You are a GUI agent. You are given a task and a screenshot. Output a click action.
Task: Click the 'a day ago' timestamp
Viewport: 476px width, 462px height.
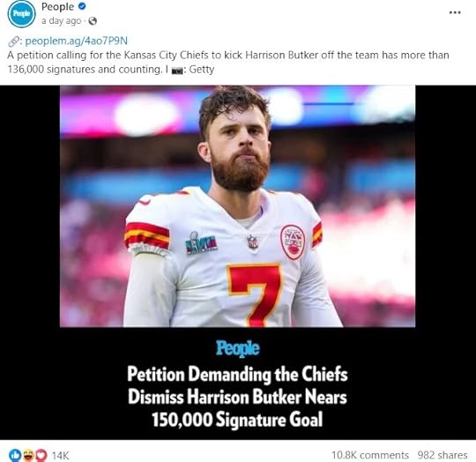[62, 21]
